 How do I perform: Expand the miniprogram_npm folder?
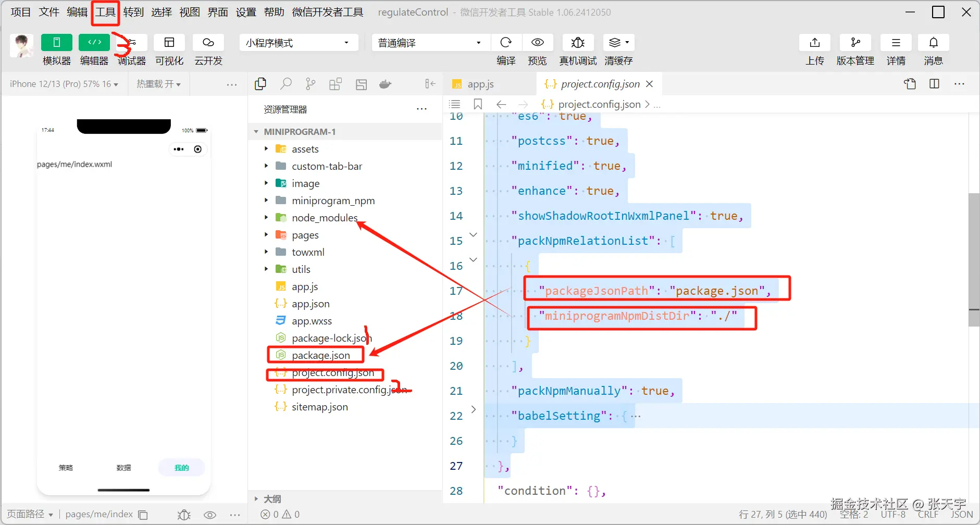[266, 201]
